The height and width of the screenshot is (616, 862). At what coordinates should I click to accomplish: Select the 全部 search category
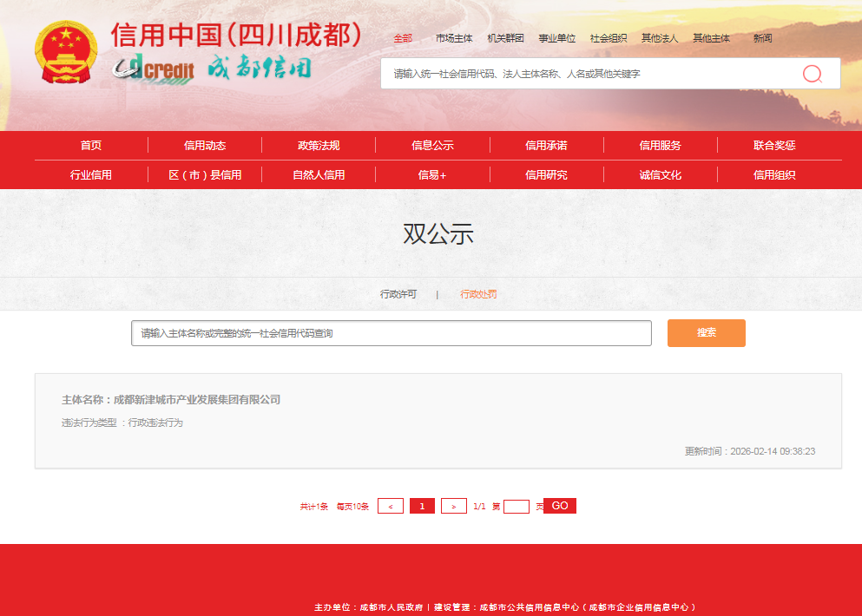(403, 38)
